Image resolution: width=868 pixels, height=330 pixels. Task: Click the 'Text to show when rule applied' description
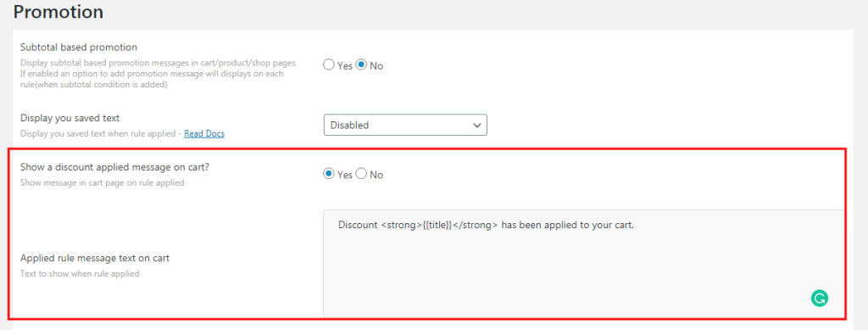click(x=79, y=273)
